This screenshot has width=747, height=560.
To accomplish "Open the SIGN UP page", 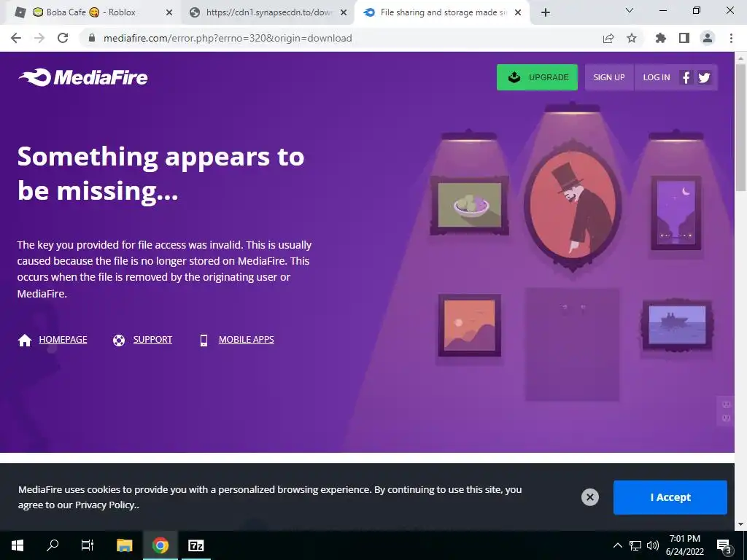I will [x=609, y=77].
